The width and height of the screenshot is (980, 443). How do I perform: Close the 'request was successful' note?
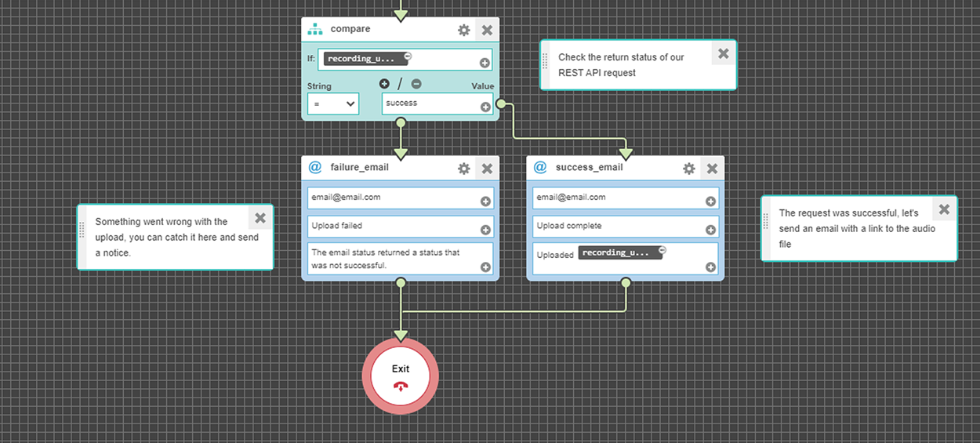tap(944, 209)
